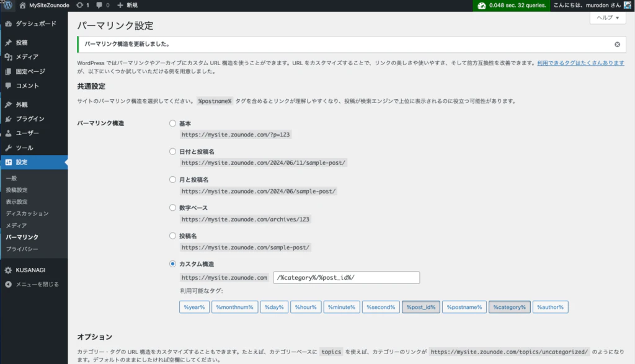635x364 pixels.
Task: Expand the ヘルプ dropdown tab
Action: [608, 18]
